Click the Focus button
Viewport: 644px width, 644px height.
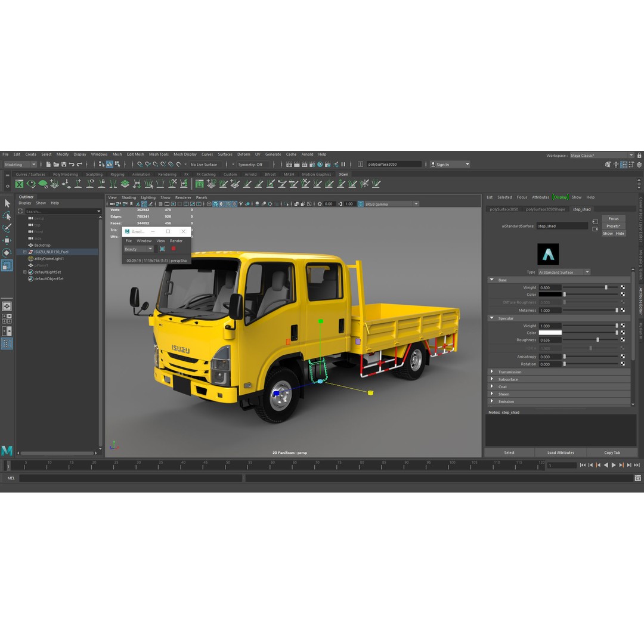point(613,218)
